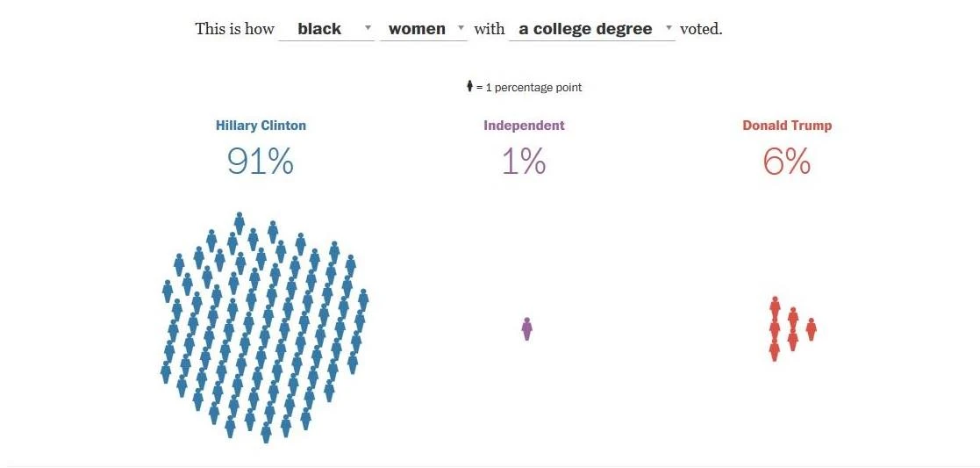The width and height of the screenshot is (980, 468).
Task: Click the black person icon in the legend
Action: pyautogui.click(x=469, y=86)
